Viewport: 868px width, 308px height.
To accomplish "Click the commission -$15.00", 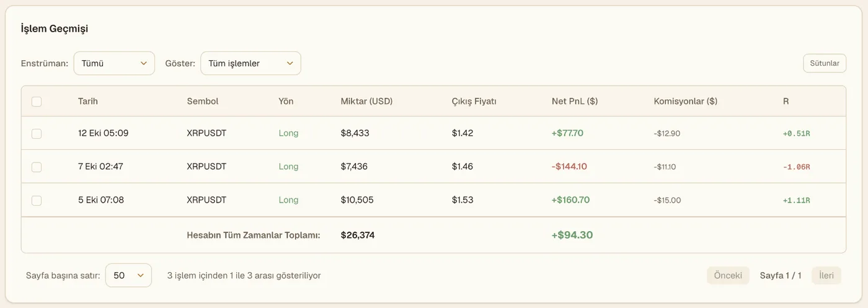I will tap(667, 200).
